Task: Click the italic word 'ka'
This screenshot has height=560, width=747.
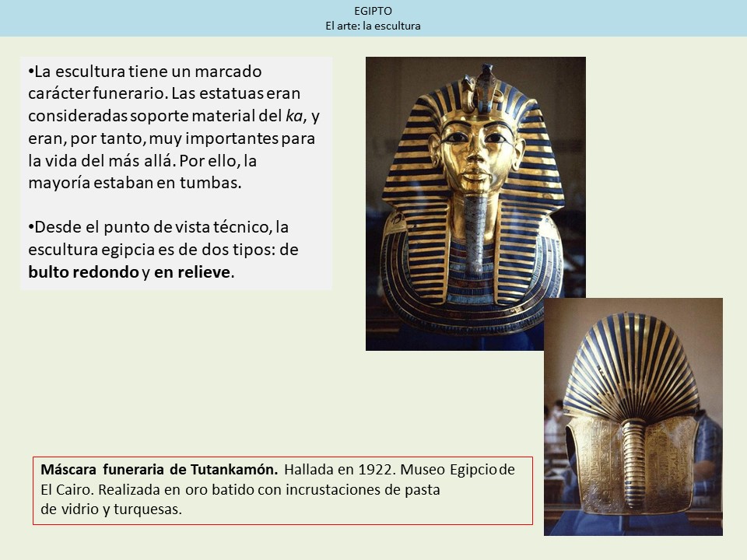Action: (294, 116)
